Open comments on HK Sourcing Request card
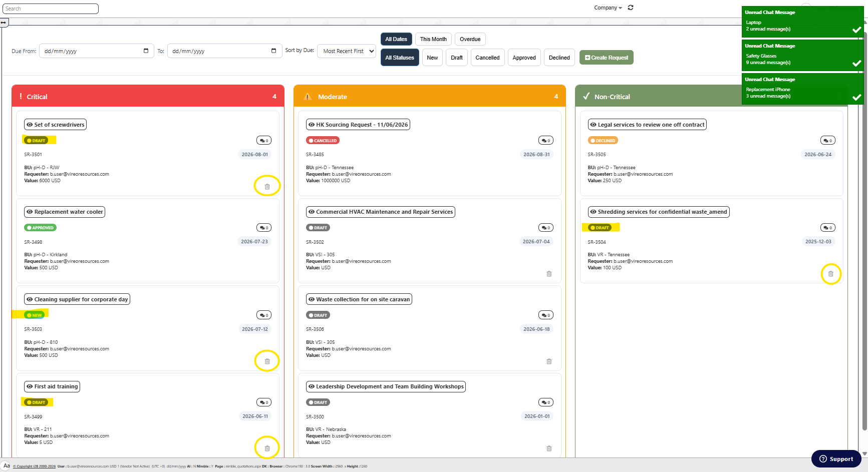868x472 pixels. [545, 141]
